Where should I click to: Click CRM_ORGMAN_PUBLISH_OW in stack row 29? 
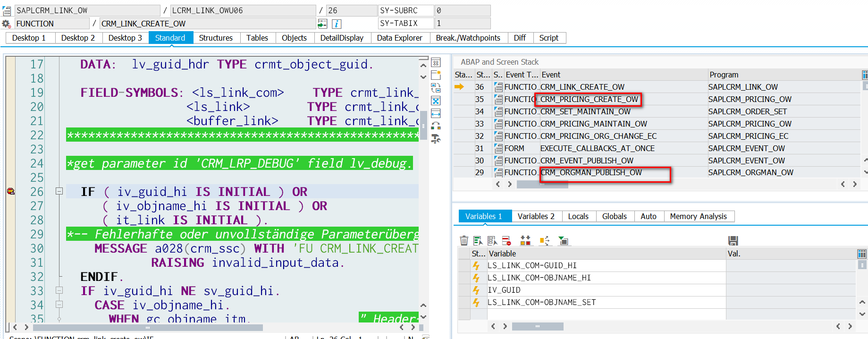tap(591, 172)
